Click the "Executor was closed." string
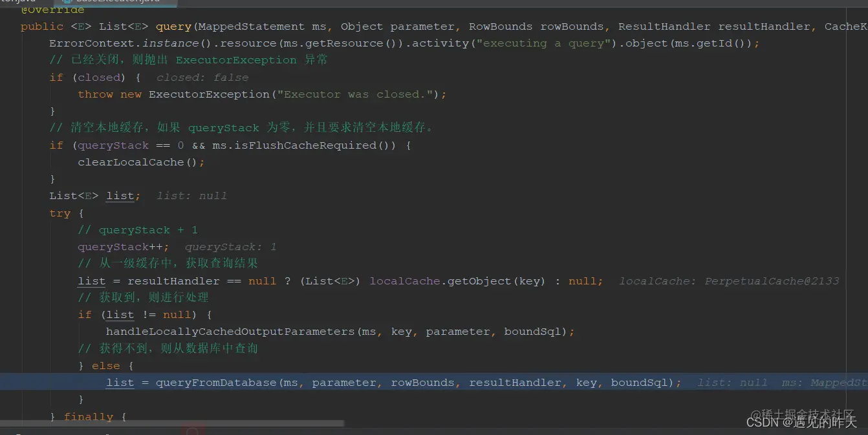The width and height of the screenshot is (868, 435). tap(354, 94)
